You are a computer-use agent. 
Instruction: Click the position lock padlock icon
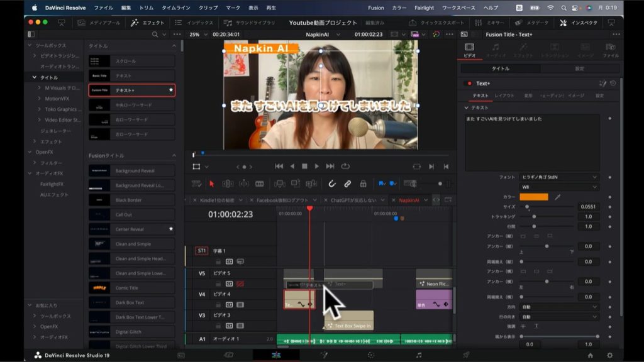click(x=363, y=184)
